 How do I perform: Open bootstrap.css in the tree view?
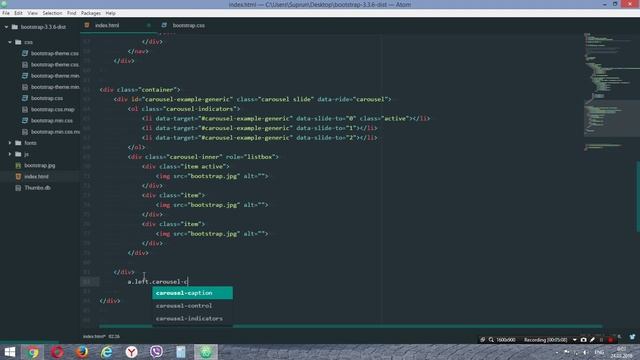[47, 98]
